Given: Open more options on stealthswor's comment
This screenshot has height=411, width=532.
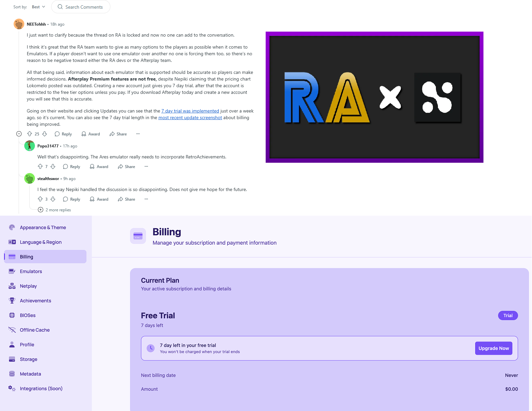Looking at the screenshot, I should 146,199.
